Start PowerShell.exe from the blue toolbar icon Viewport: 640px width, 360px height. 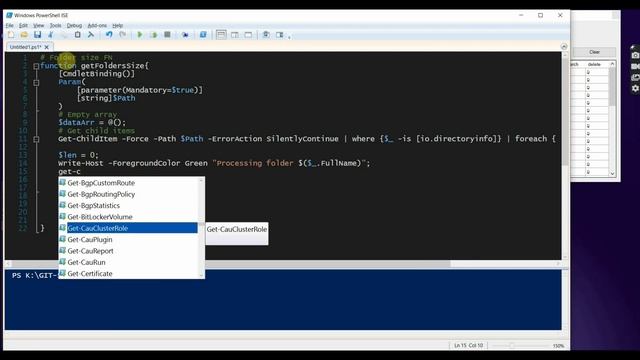[203, 35]
